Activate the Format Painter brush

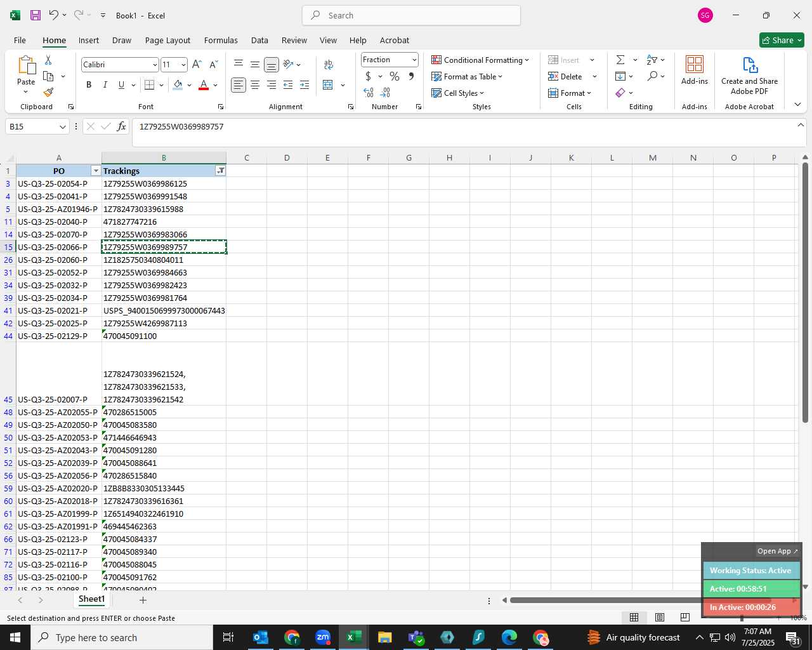click(x=48, y=92)
